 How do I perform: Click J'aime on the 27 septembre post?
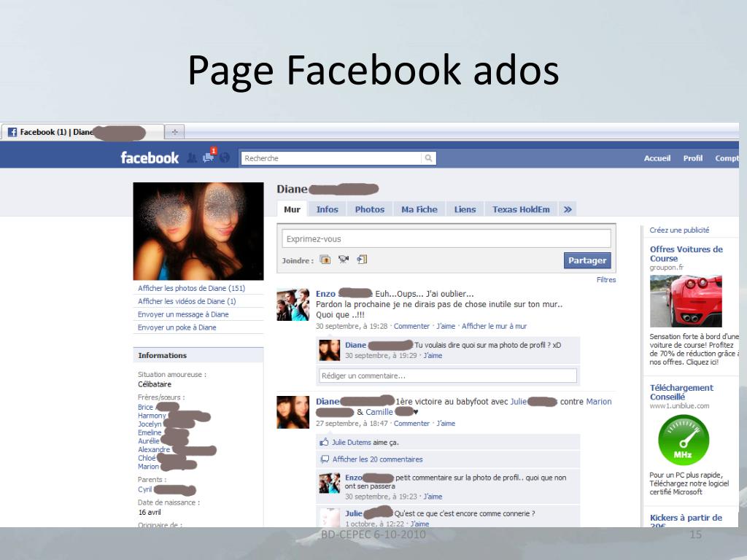tap(446, 424)
